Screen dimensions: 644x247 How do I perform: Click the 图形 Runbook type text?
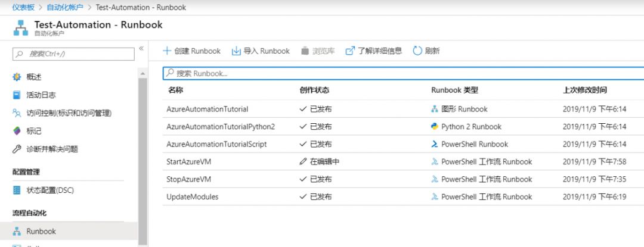click(464, 109)
